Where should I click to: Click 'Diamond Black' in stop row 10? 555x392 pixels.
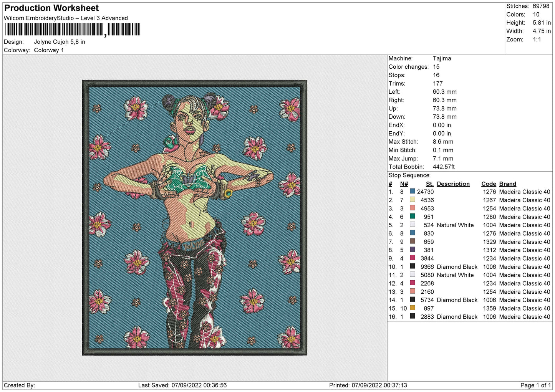(x=457, y=267)
